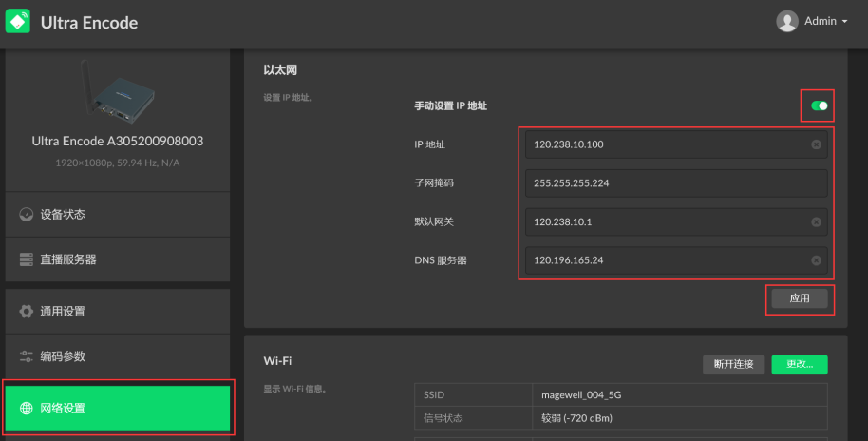Click the Admin avatar icon

(x=787, y=21)
